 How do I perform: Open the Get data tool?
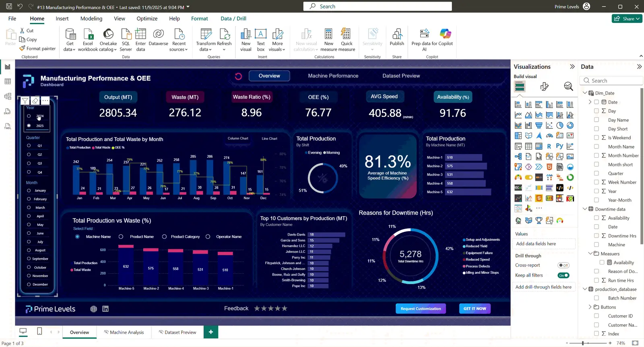click(x=70, y=40)
